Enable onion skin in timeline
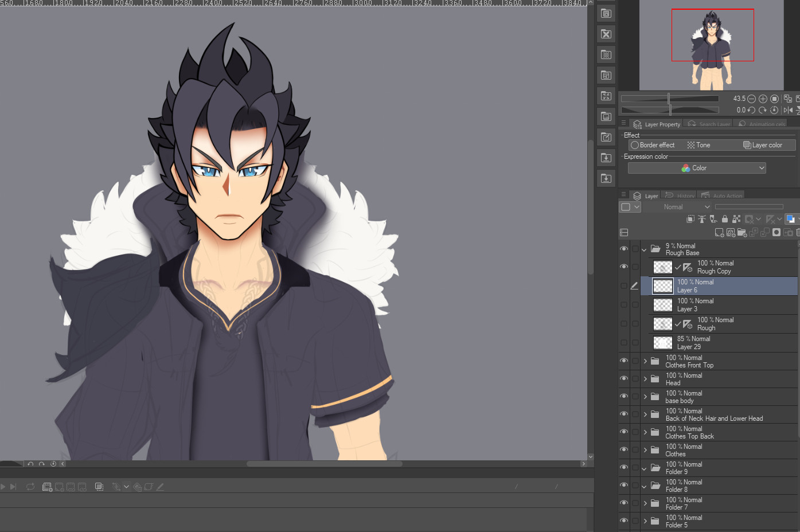This screenshot has width=800, height=532. click(99, 487)
